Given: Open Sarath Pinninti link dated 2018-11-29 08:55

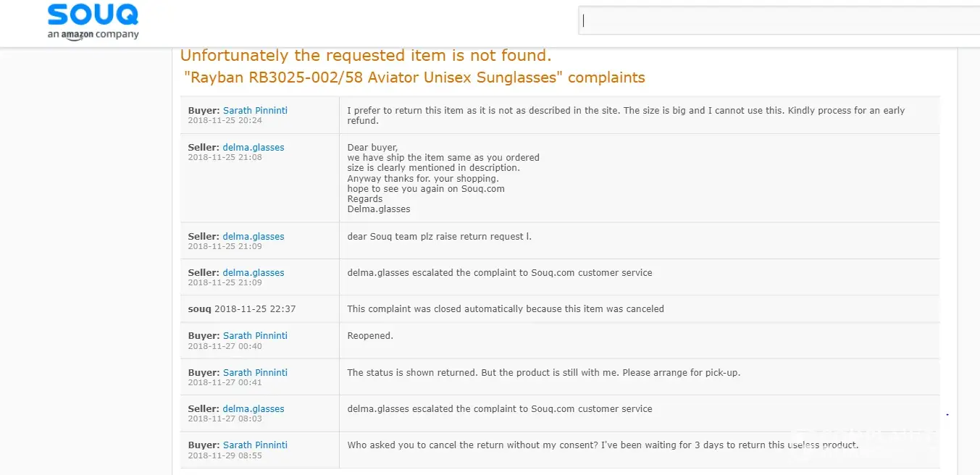Looking at the screenshot, I should [x=255, y=445].
